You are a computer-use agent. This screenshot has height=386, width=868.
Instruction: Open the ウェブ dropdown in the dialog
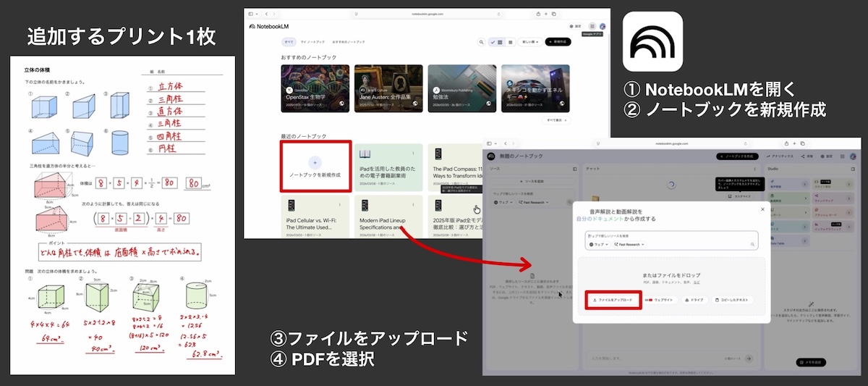[x=600, y=245]
